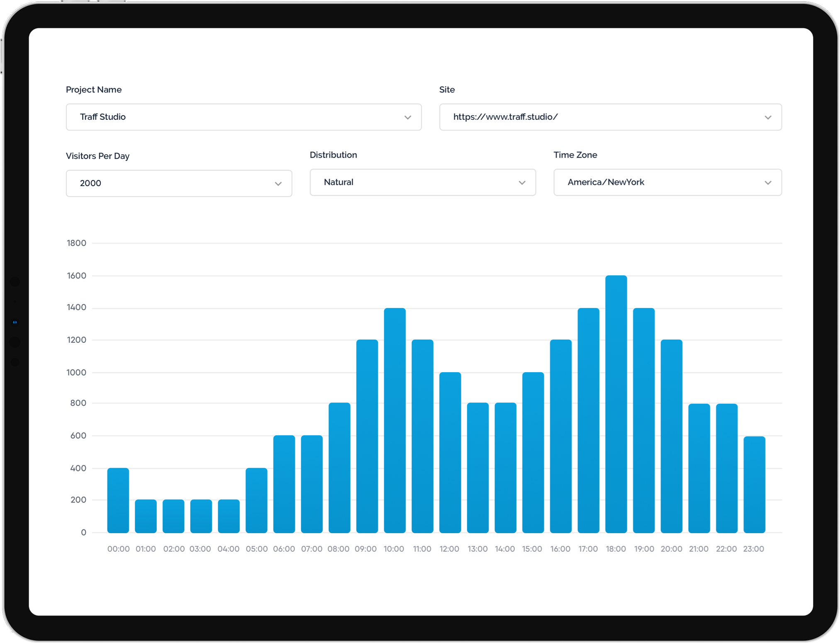Click the chevron beside "Traff Studio"
This screenshot has width=840, height=643.
coord(407,117)
